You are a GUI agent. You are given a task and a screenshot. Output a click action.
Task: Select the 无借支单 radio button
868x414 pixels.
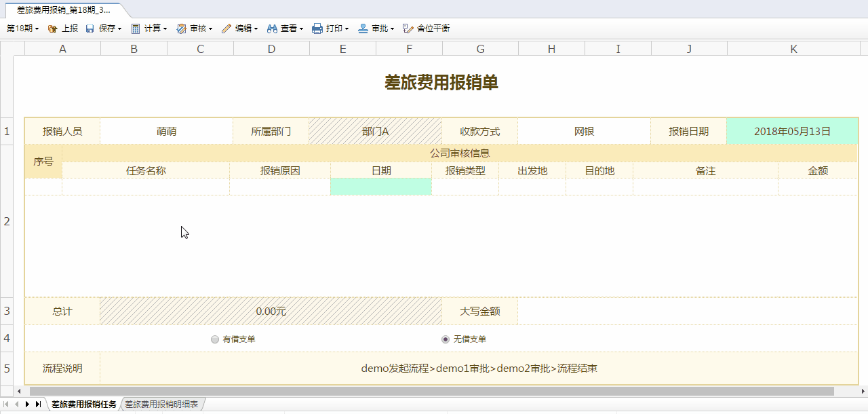(446, 339)
